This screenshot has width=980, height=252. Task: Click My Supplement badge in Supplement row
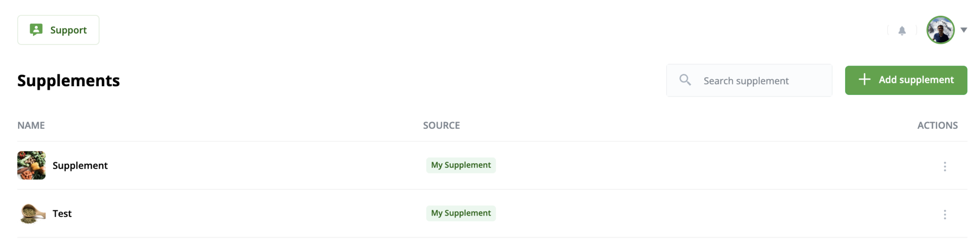click(x=461, y=165)
